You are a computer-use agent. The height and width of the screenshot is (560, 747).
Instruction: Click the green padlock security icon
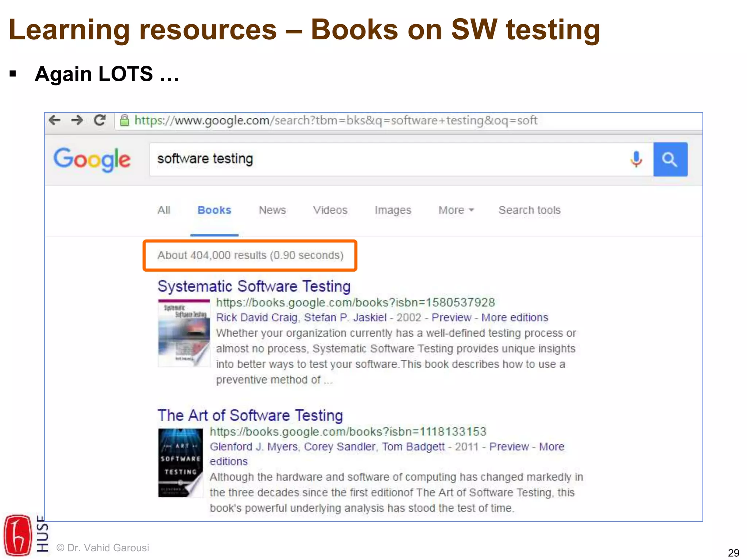[125, 120]
